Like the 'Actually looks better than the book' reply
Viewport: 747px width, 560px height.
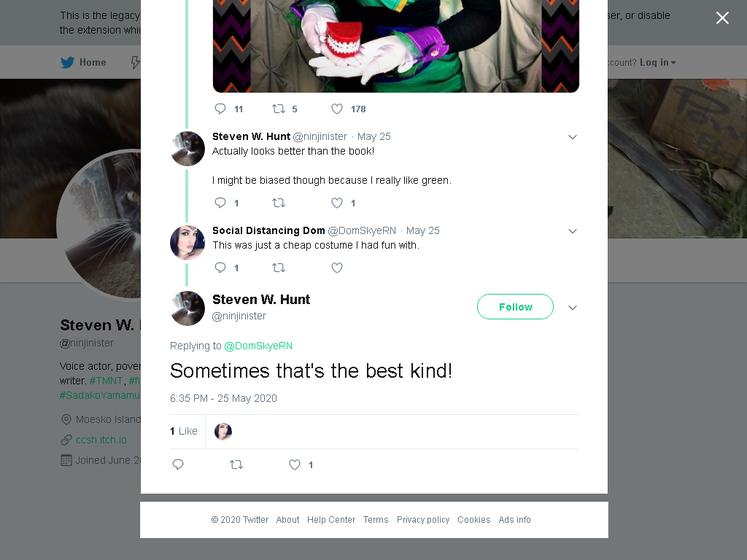point(337,203)
